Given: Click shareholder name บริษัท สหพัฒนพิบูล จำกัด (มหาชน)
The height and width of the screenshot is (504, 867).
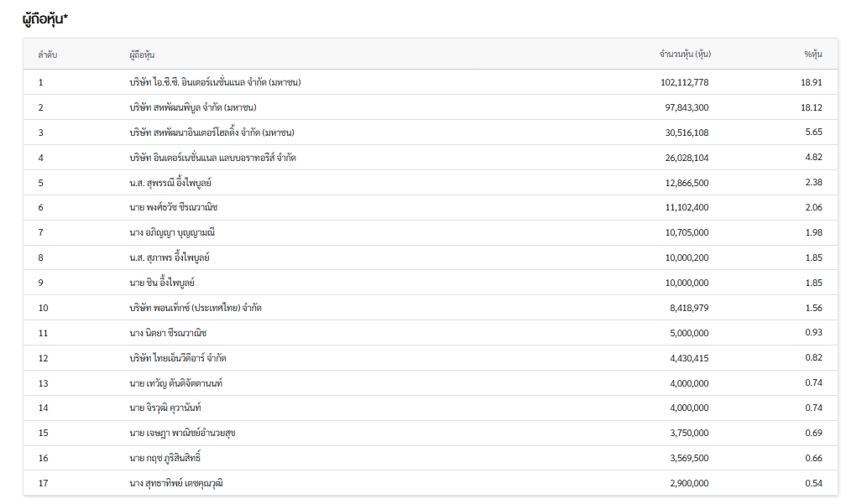Looking at the screenshot, I should tap(193, 107).
